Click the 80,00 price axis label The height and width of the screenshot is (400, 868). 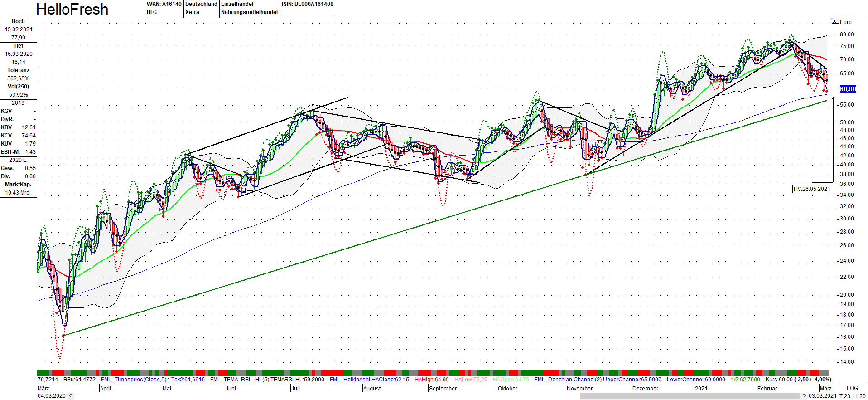point(847,34)
